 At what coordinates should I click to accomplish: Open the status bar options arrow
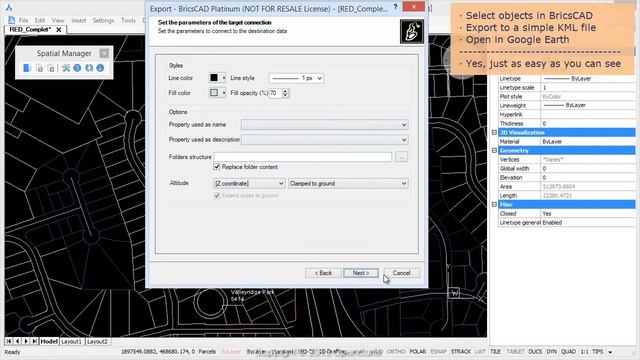click(x=611, y=352)
